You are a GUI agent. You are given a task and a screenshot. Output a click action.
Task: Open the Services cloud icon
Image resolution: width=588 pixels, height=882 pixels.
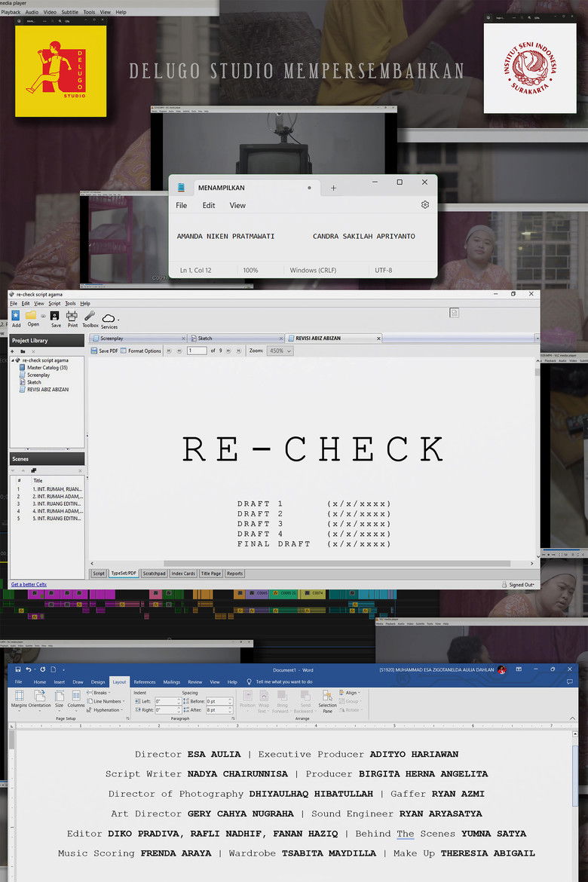[x=109, y=319]
